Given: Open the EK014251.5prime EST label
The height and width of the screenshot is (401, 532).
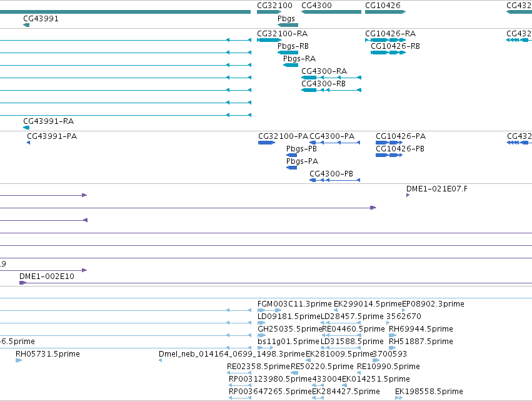Looking at the screenshot, I should (x=376, y=380).
